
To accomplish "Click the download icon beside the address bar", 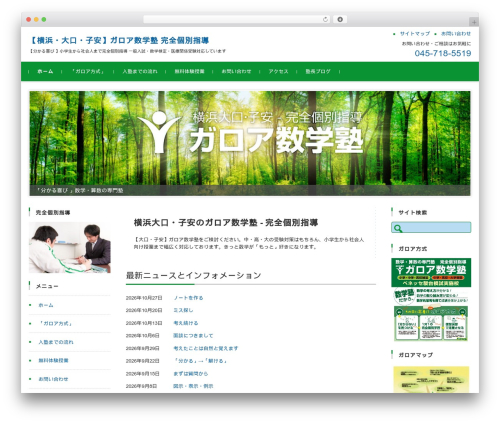I will pyautogui.click(x=340, y=20).
